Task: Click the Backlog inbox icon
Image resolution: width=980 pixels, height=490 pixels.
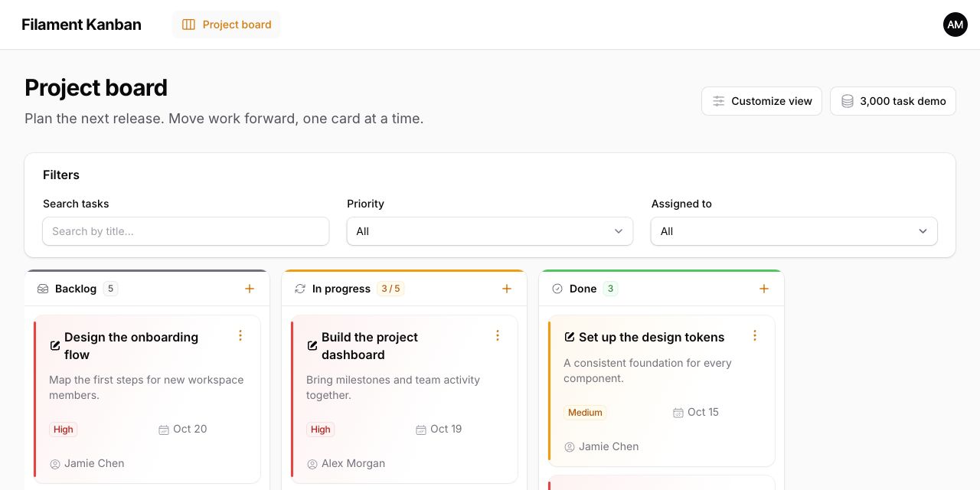Action: tap(43, 289)
